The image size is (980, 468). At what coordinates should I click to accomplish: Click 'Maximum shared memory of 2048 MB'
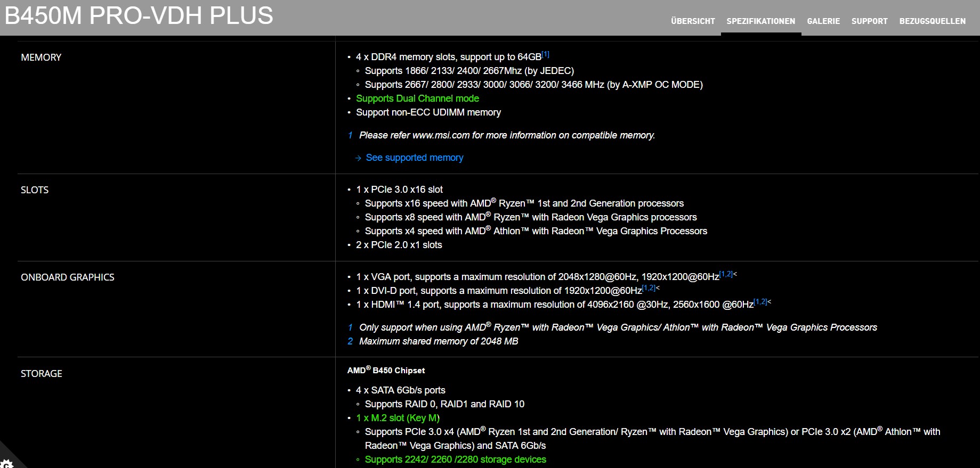point(439,341)
